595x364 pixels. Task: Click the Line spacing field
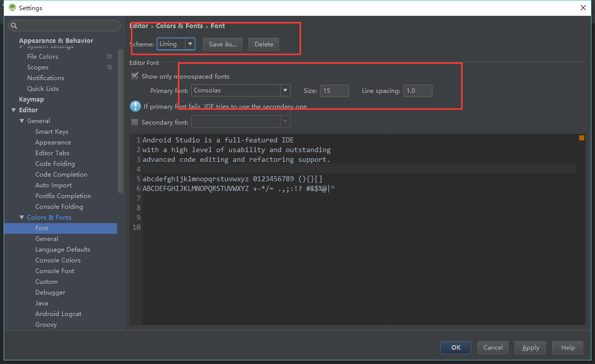418,91
